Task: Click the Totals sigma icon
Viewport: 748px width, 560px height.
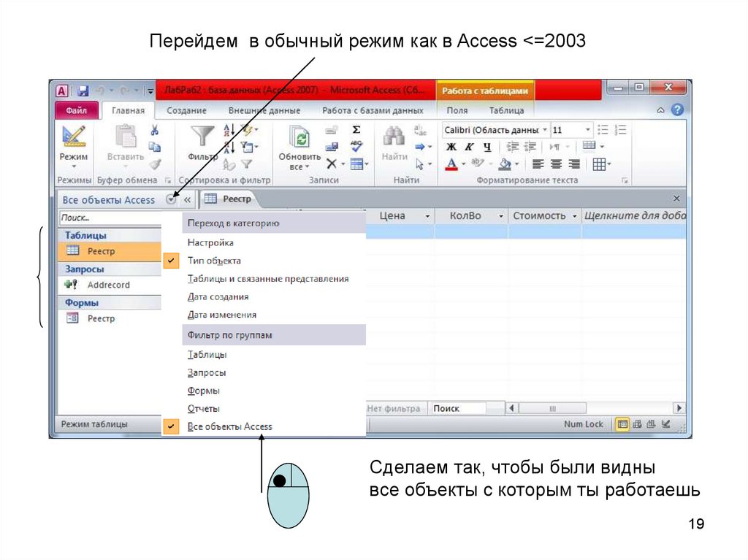Action: click(x=356, y=129)
